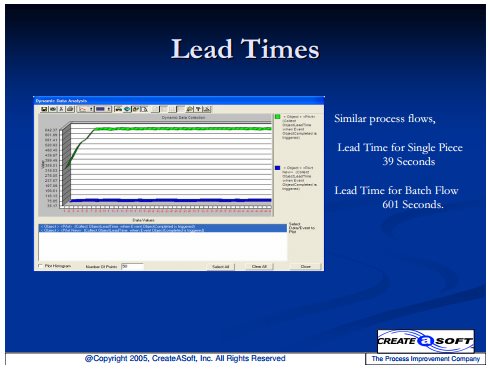The width and height of the screenshot is (490, 374).
Task: Click the Select All button
Action: pyautogui.click(x=221, y=267)
